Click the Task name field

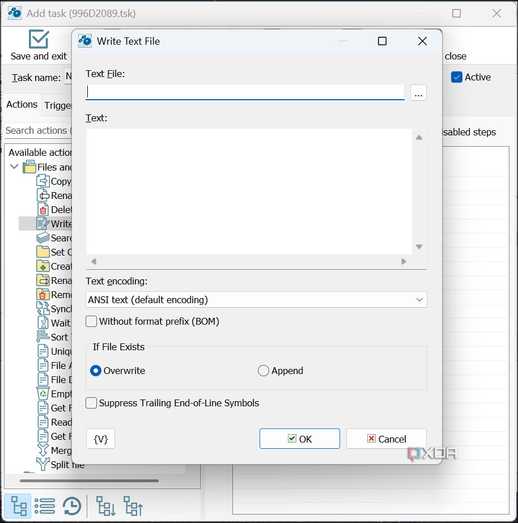tap(68, 77)
